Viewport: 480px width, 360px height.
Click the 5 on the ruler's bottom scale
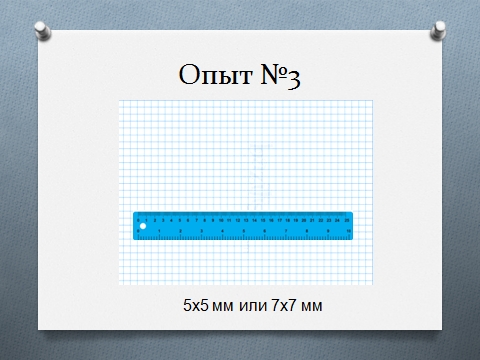(x=244, y=231)
